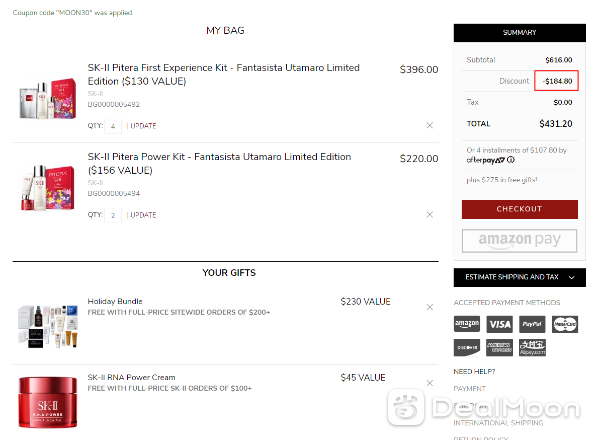
Task: Click the Alipay payment icon
Action: click(532, 347)
